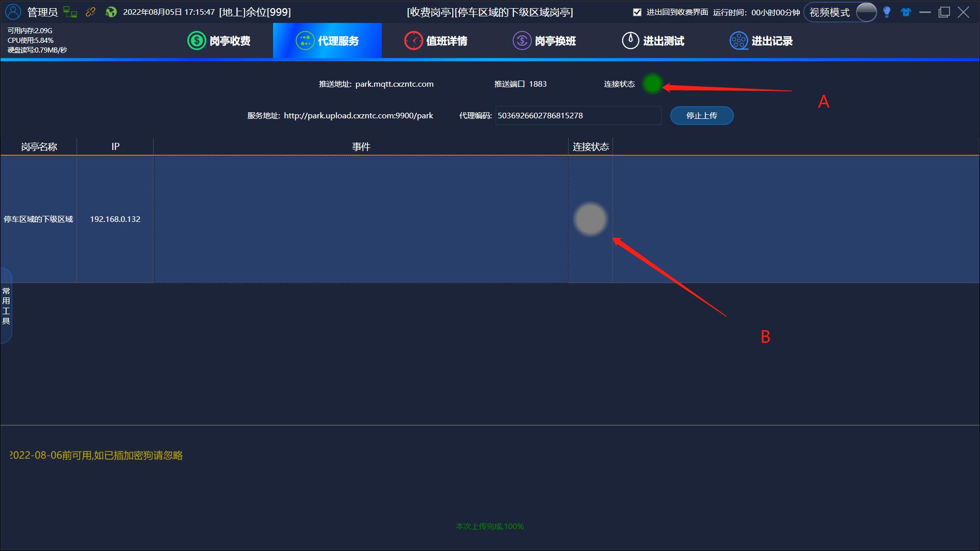Click the chain link connection icon
Screen dimensions: 980x551
[x=90, y=12]
